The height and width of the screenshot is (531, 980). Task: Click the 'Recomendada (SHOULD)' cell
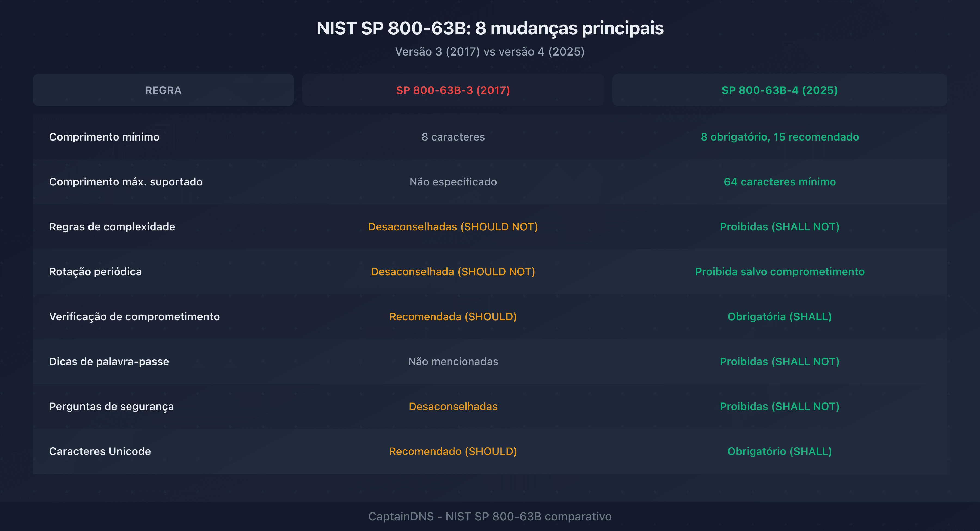[453, 316]
